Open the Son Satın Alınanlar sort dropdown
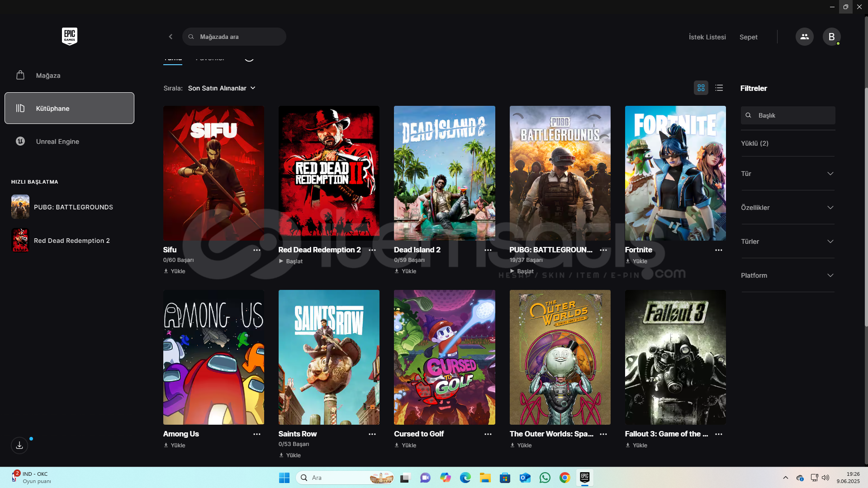This screenshot has height=488, width=868. click(x=222, y=88)
